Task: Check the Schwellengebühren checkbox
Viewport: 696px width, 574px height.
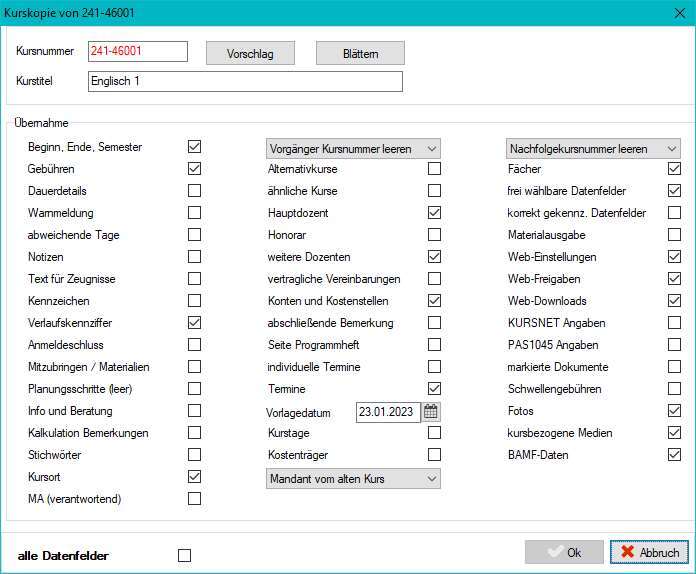Action: (x=675, y=389)
